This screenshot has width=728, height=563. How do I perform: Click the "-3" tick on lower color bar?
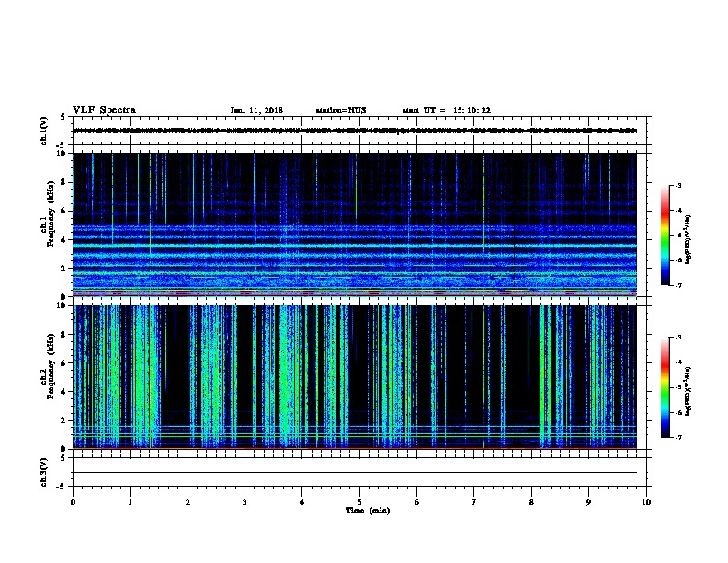coord(678,338)
